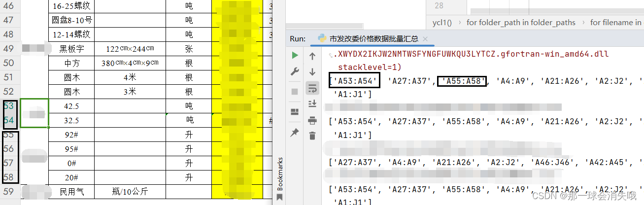
Task: Select the 圆木 cell beside 3米
Action: (71, 92)
